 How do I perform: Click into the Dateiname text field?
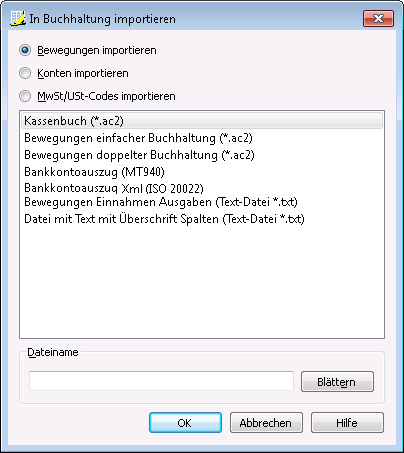click(161, 381)
